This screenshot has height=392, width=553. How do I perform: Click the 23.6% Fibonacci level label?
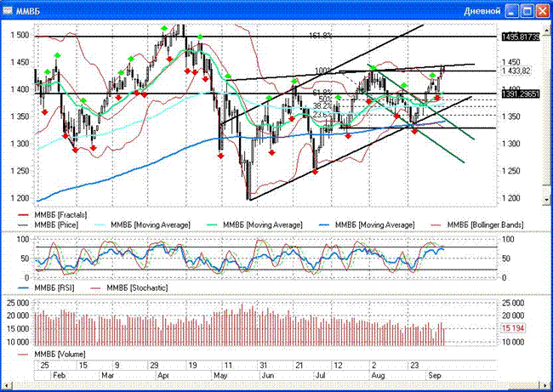(x=322, y=114)
